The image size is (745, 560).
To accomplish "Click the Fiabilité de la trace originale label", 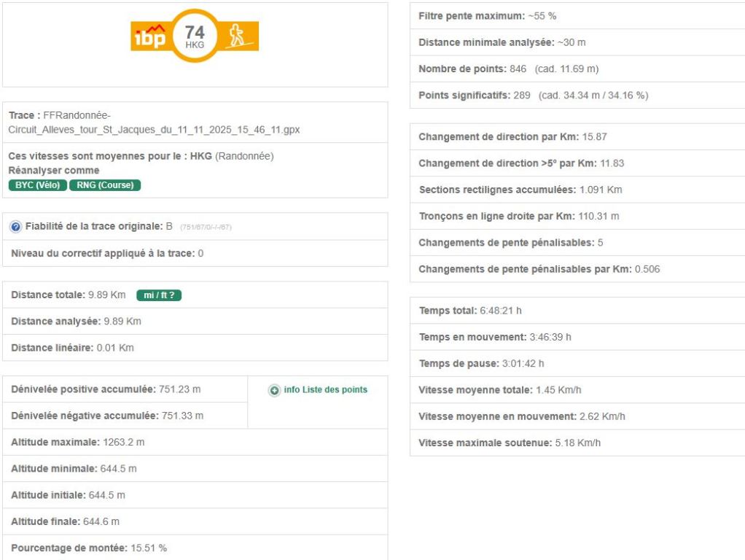I will 95,227.
